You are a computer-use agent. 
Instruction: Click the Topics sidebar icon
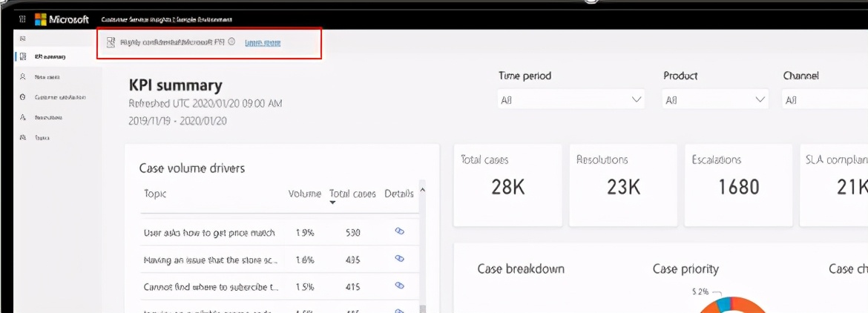coord(23,137)
